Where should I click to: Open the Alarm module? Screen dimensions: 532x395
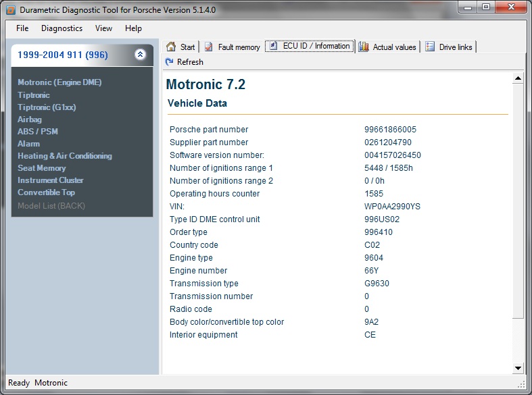click(28, 144)
